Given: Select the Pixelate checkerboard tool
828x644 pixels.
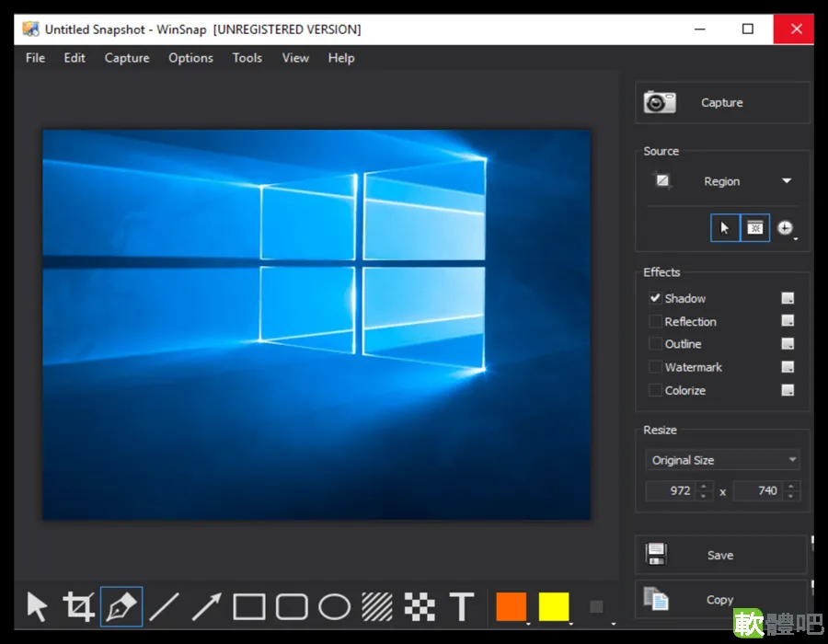Looking at the screenshot, I should click(x=420, y=606).
